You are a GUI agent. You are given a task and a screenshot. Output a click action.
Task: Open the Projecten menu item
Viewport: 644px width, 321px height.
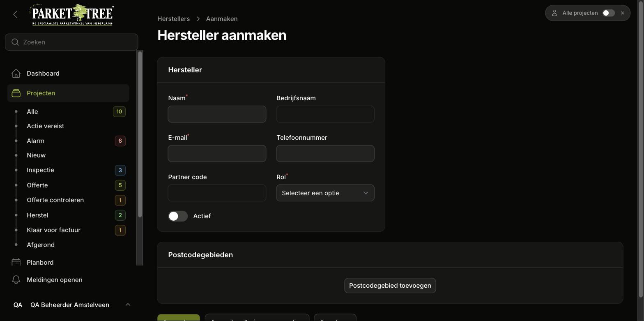pyautogui.click(x=68, y=93)
